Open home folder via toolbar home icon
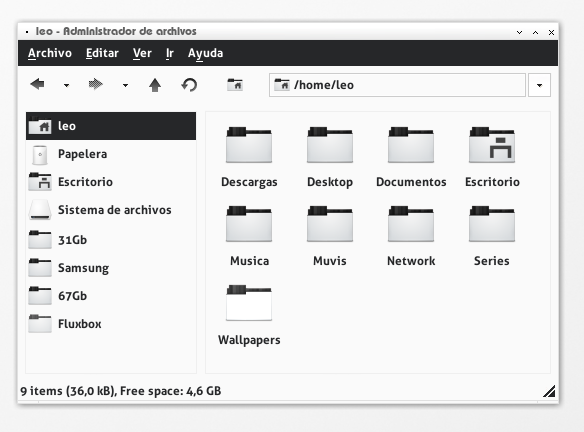584x432 pixels. (x=235, y=85)
